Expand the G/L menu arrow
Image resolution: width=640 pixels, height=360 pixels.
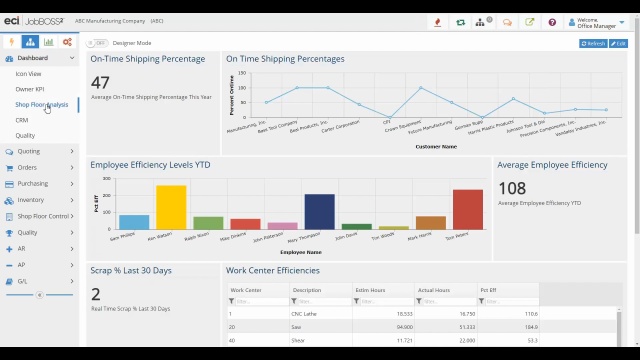click(x=72, y=281)
